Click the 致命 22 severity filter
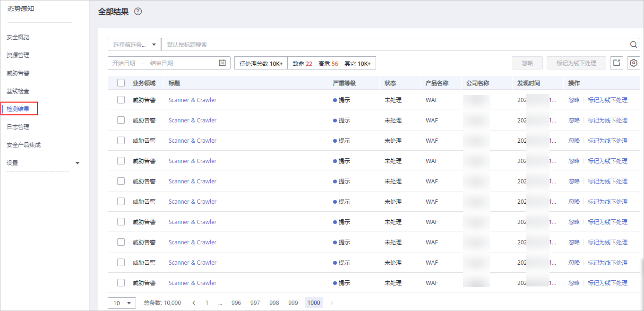 302,63
